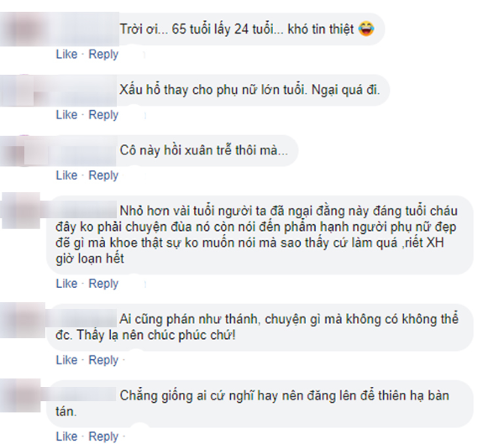Reply to the 'Nhỏ hơn vài tuổi' comment
This screenshot has height=444, width=504.
(103, 284)
